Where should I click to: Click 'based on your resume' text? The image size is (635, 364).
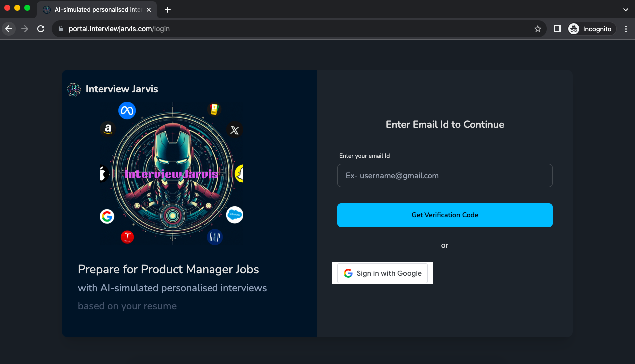(x=127, y=306)
